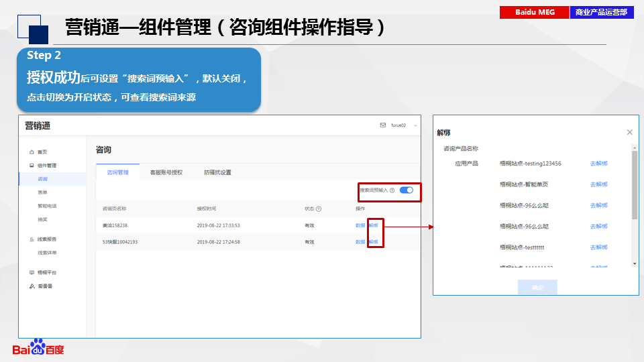Click the 咨询 page heading

click(103, 149)
